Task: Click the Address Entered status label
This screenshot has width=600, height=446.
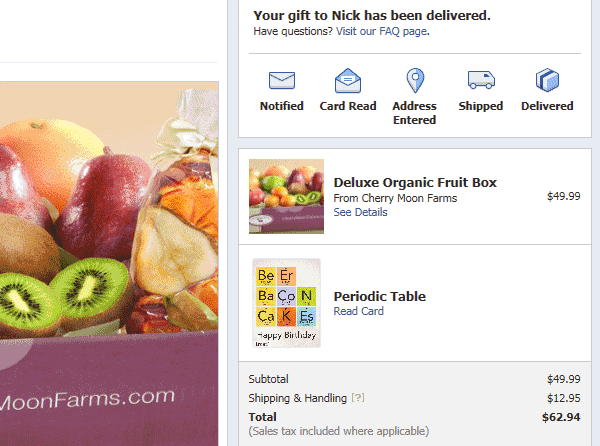Action: tap(415, 113)
